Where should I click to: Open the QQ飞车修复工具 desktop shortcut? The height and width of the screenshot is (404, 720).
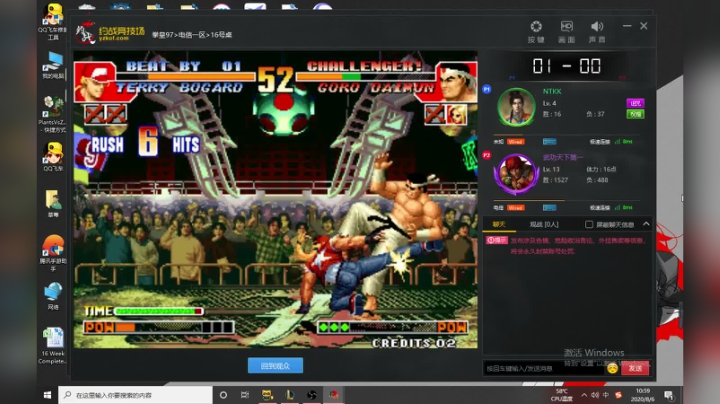[x=53, y=21]
